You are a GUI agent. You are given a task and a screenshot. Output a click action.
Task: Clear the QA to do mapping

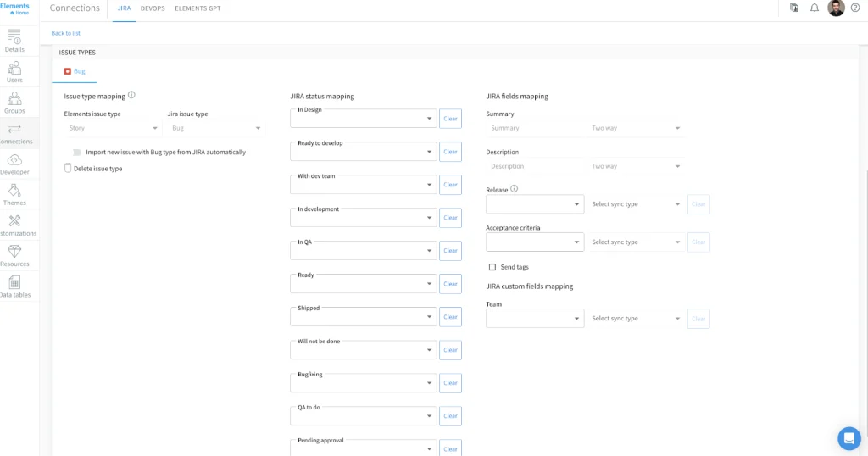click(451, 416)
